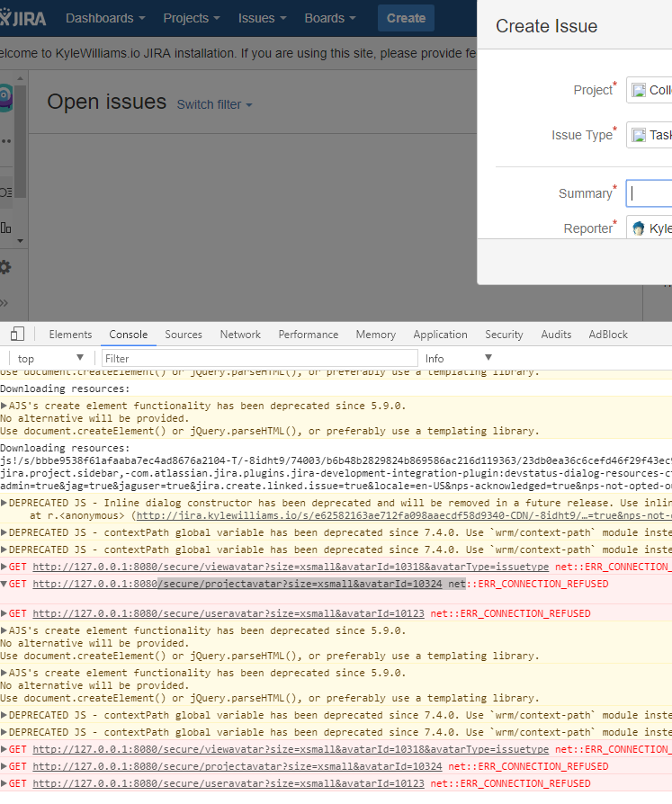Screen dimensions: 672x804
Task: Click the sidebar scrollbar up arrow
Action: (20, 78)
